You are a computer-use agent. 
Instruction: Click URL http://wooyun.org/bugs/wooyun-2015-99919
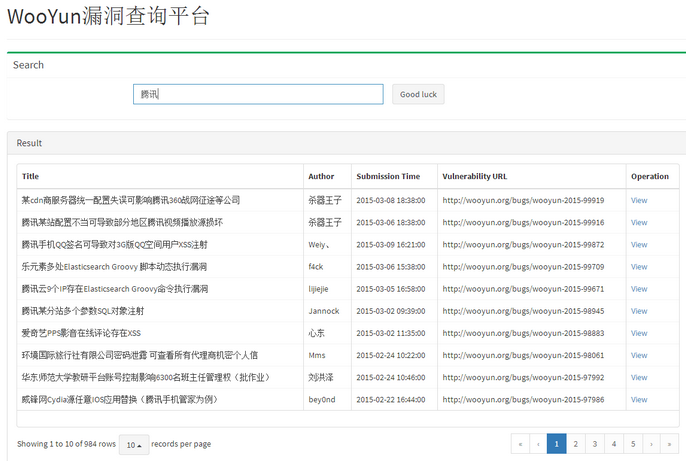tap(523, 200)
